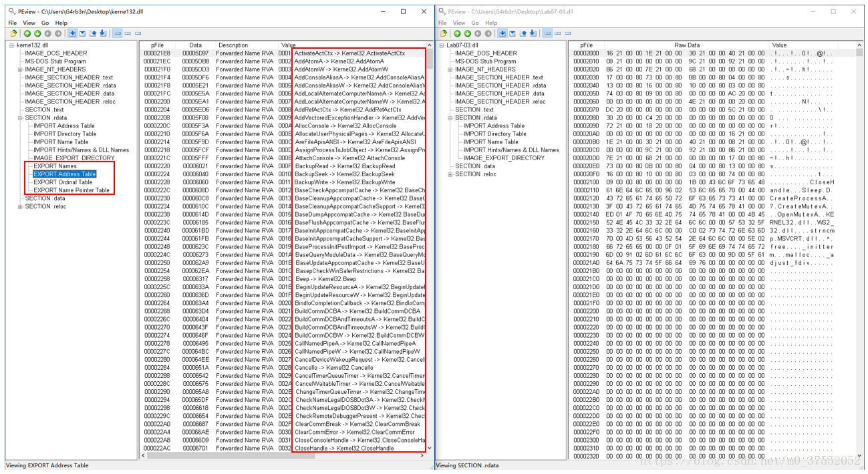This screenshot has width=868, height=474.
Task: Select EXPORT Names in kerne132.dll tree
Action: click(55, 166)
